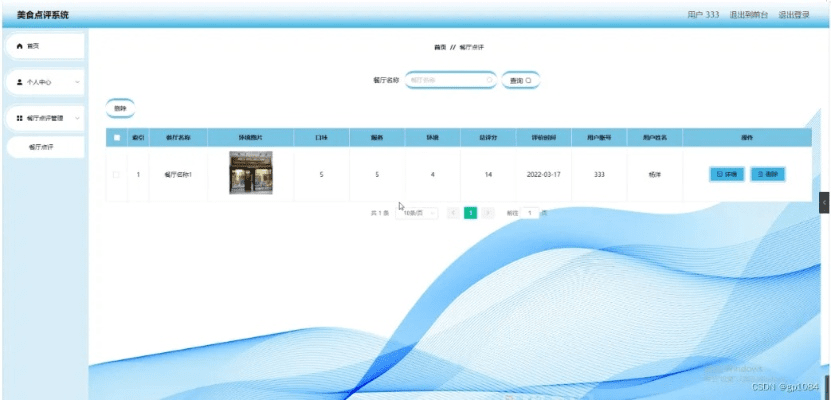Viewport: 831px width, 400px height.
Task: Click the vertical scrollbar at bottom right
Action: click(x=827, y=385)
